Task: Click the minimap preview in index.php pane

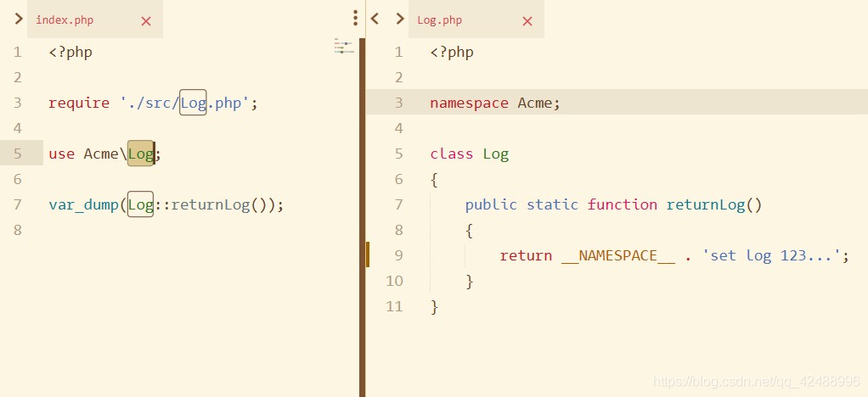Action: [344, 46]
